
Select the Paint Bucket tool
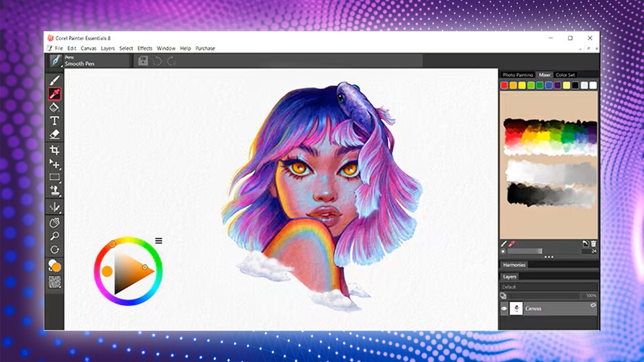tap(54, 107)
